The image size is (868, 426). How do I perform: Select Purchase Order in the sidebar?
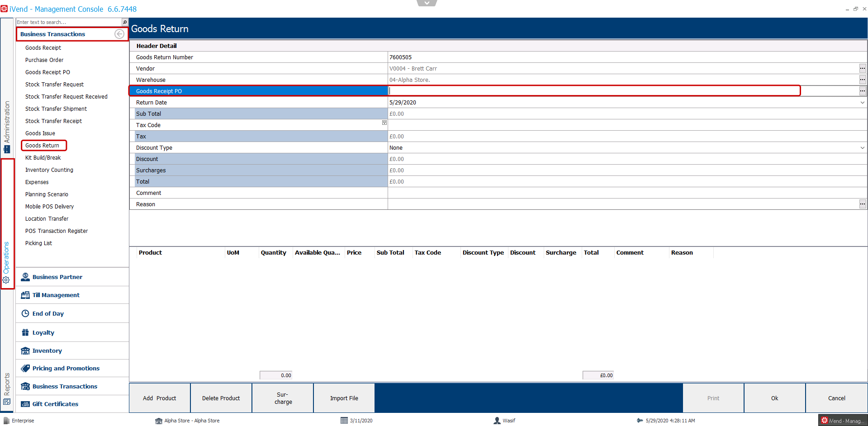[44, 60]
